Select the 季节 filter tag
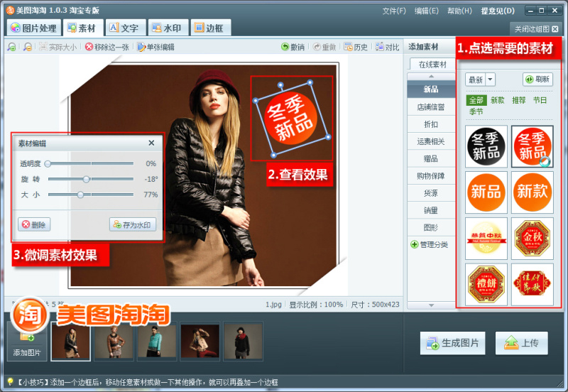Viewport: 568px width, 392px height. (x=476, y=111)
